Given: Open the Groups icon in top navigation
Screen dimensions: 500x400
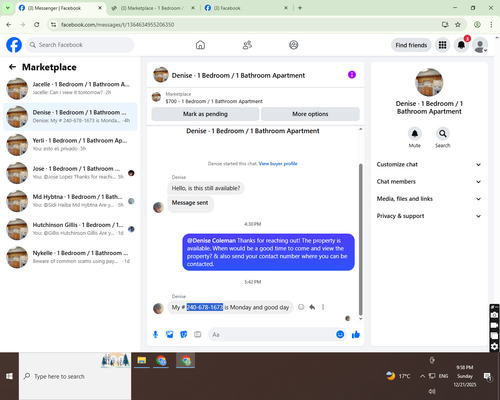Looking at the screenshot, I should click(294, 45).
